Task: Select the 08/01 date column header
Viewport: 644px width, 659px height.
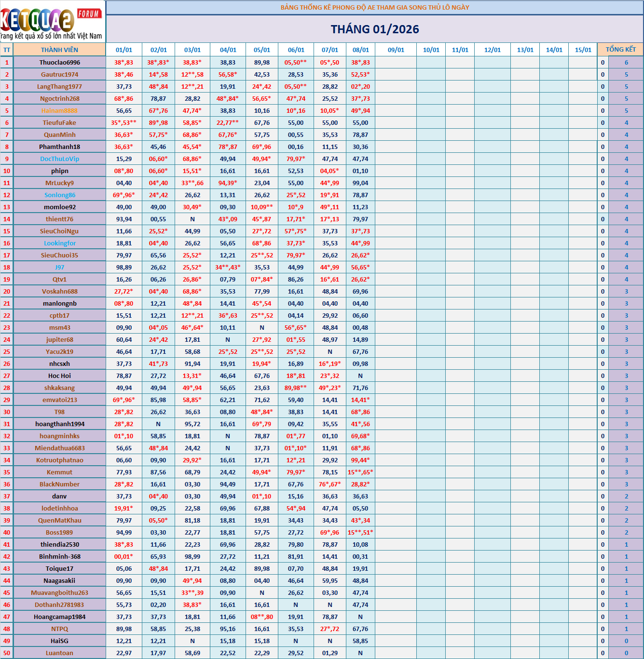Action: 360,50
